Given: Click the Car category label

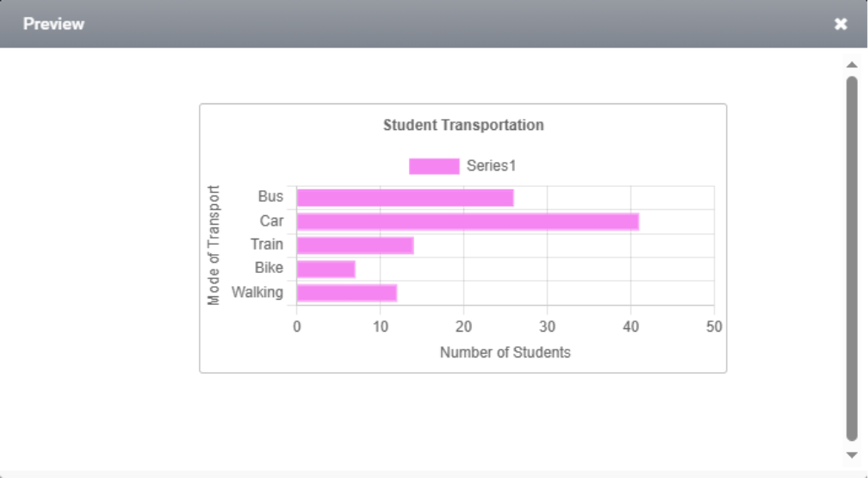Looking at the screenshot, I should (x=271, y=221).
